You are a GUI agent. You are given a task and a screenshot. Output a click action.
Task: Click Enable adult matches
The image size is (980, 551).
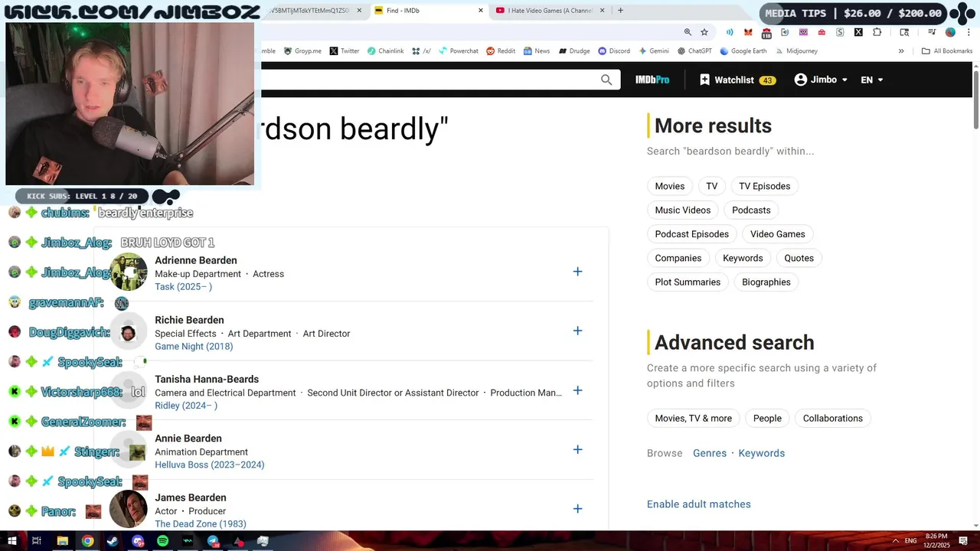[x=699, y=504]
